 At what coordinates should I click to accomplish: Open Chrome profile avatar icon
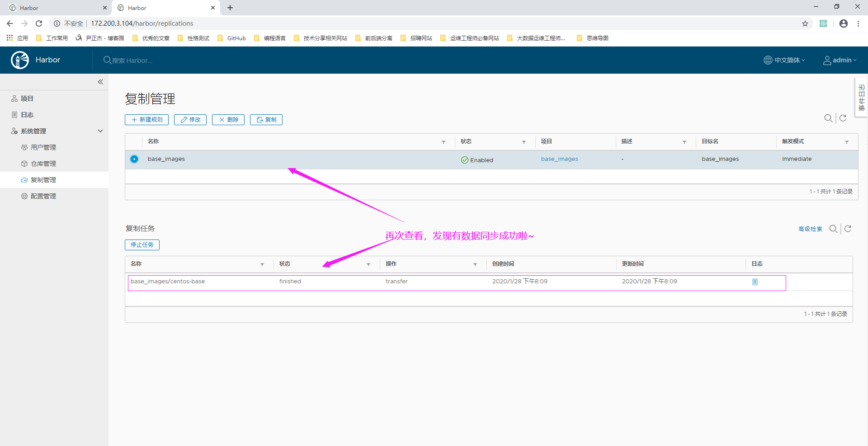(x=844, y=23)
